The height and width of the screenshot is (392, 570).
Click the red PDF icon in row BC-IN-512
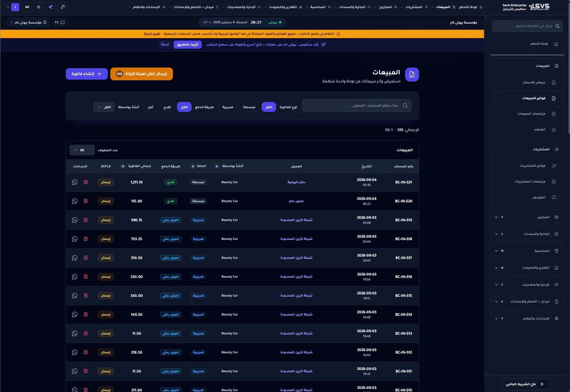(86, 352)
